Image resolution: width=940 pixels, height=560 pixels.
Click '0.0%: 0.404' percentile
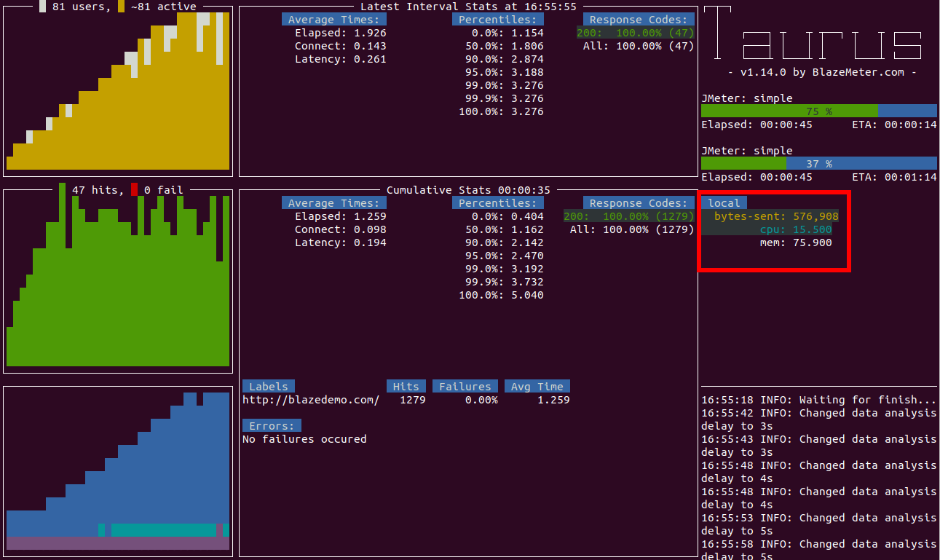[x=507, y=216]
